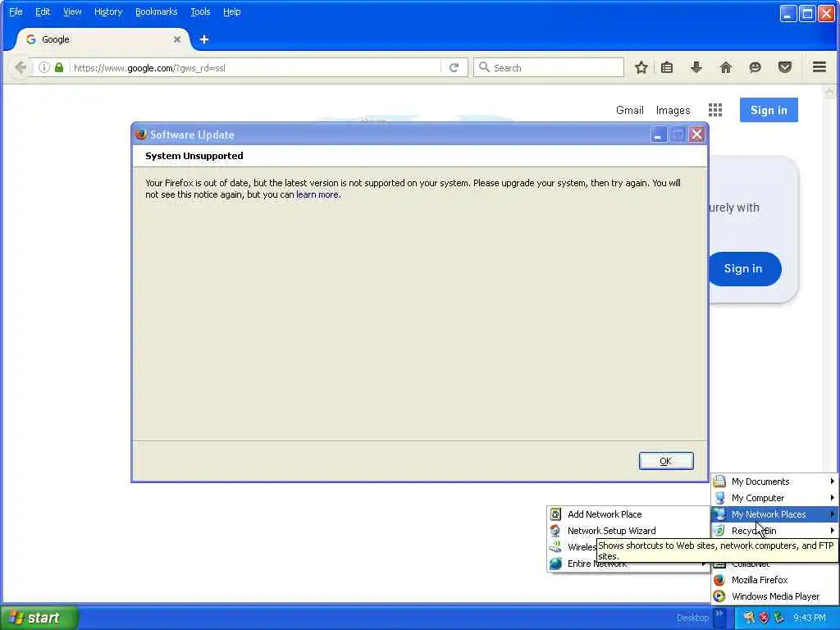
Task: Click the red Security Center shield tray icon
Action: 765,618
